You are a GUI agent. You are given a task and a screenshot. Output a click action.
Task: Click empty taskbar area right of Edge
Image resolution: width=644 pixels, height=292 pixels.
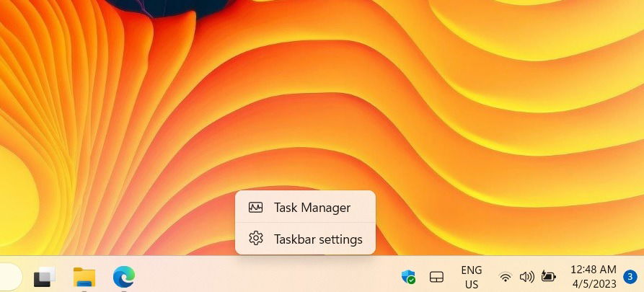(x=267, y=277)
